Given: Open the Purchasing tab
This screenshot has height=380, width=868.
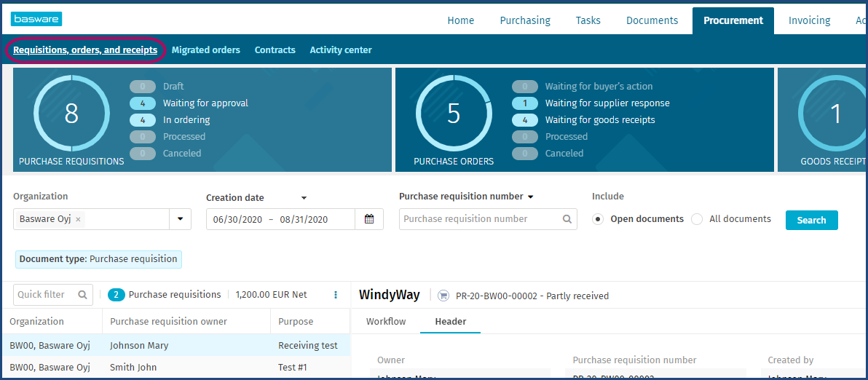Looking at the screenshot, I should [525, 20].
